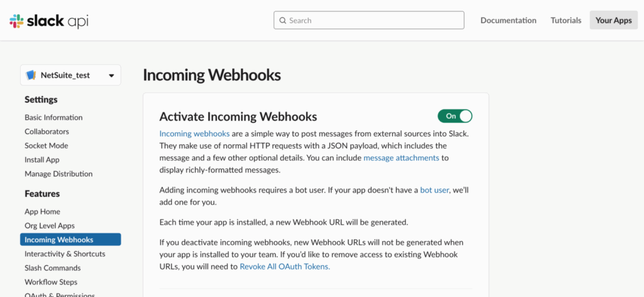Turn off the Incoming Webhooks toggle
Screen dimensions: 644x297
[455, 116]
